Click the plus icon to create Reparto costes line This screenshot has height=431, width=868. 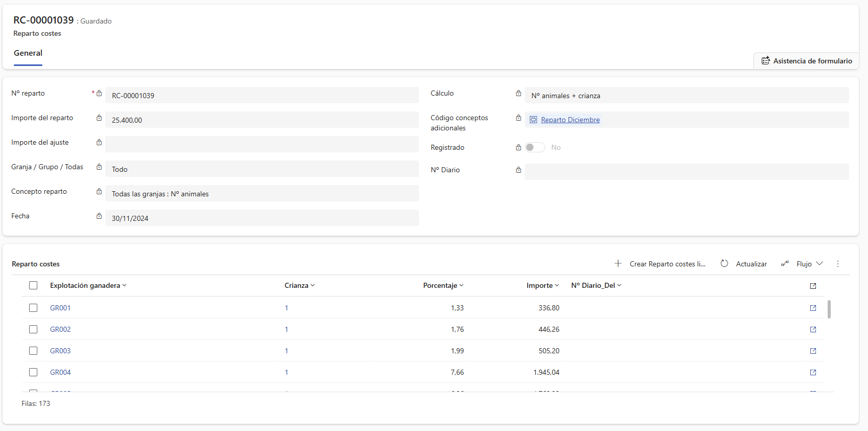(618, 264)
